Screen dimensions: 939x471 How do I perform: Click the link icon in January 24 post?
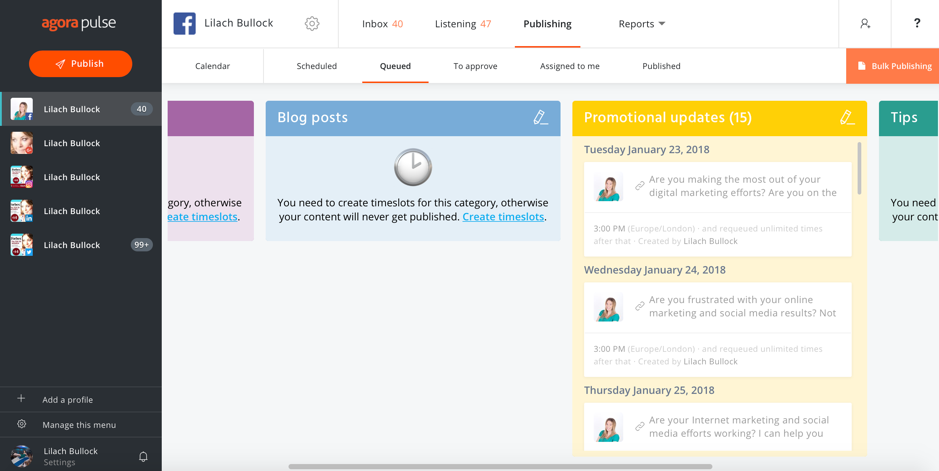tap(640, 306)
